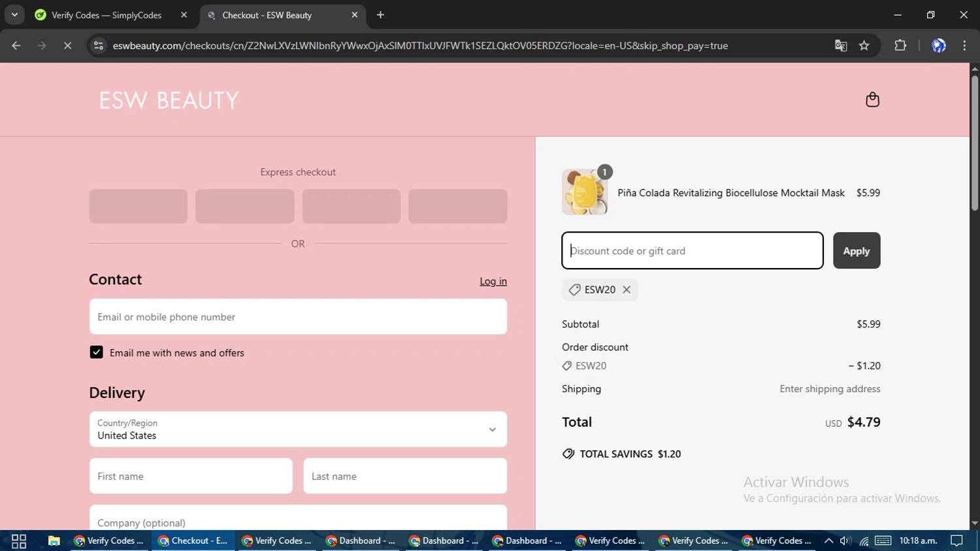The width and height of the screenshot is (980, 551).
Task: Switch to the Checkout - E... taskbar window
Action: point(193,541)
